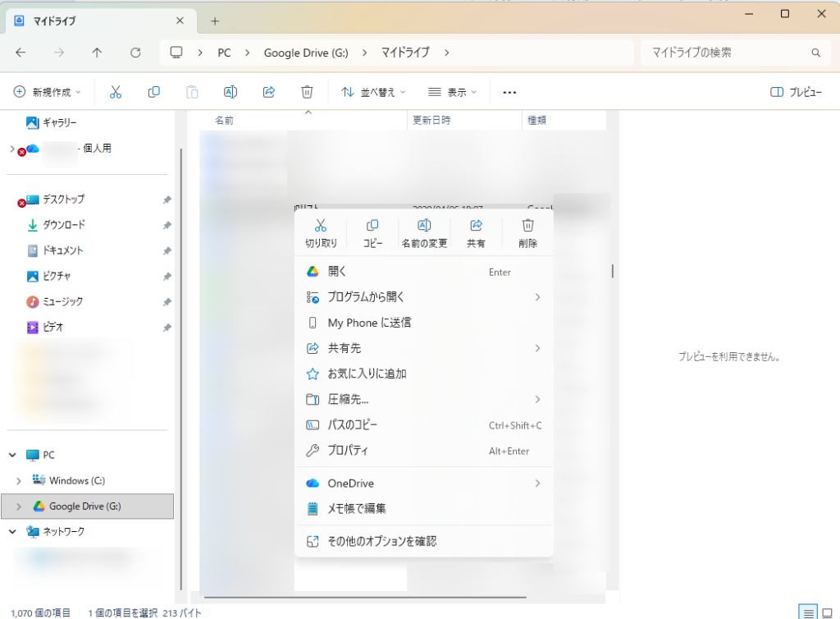
Task: Click その他のオプションを確認 entry
Action: click(x=381, y=541)
